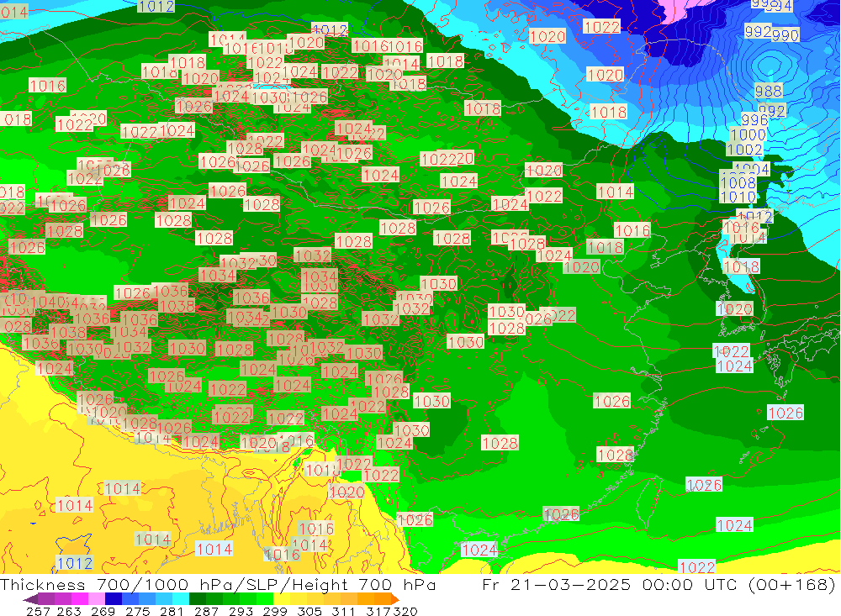Click the bright yellow legend swatch
The width and height of the screenshot is (841, 616).
[281, 599]
